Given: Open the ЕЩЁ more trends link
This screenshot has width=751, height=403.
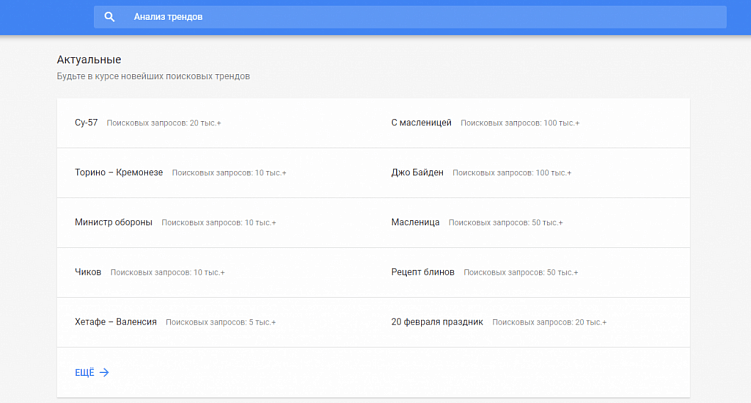Looking at the screenshot, I should tap(85, 372).
